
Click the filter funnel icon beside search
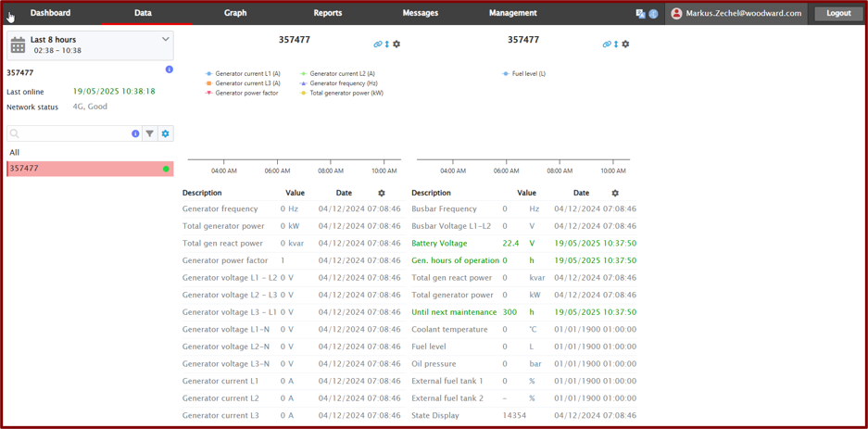tap(150, 134)
